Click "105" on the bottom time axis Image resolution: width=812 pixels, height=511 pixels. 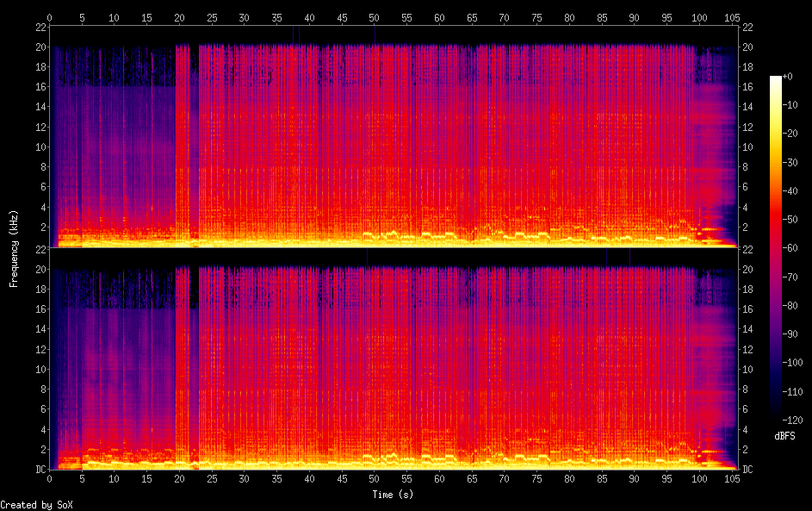click(x=732, y=479)
